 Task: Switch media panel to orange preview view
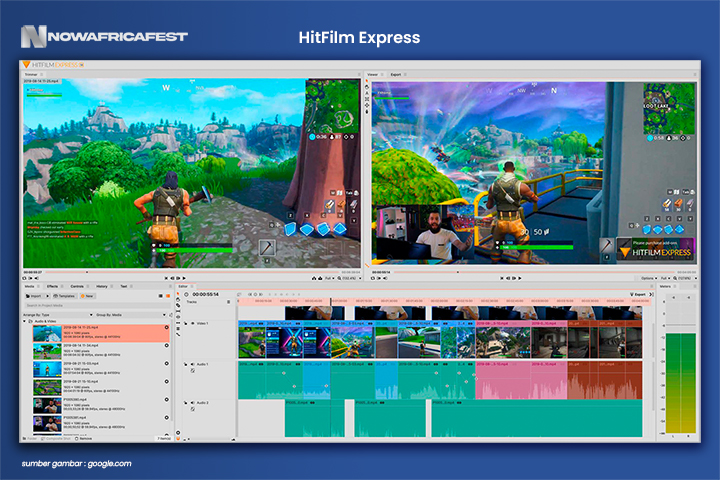168,296
